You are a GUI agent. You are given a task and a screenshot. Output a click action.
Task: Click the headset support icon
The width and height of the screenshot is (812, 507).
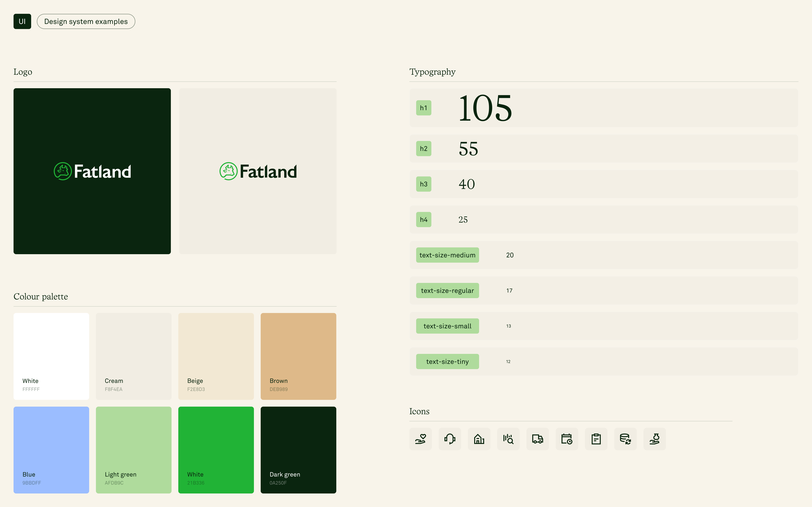pyautogui.click(x=450, y=439)
